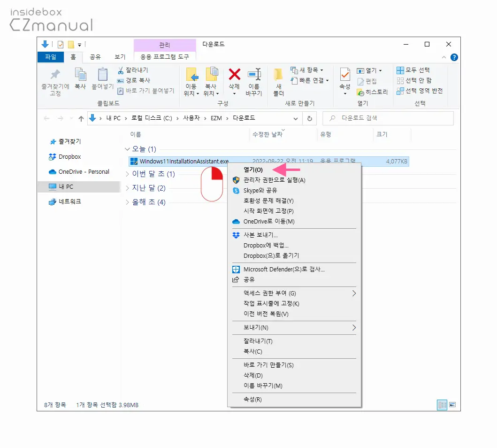The height and width of the screenshot is (448, 497).
Task: Invert selection with 선택 영역 반전
Action: coord(420,91)
